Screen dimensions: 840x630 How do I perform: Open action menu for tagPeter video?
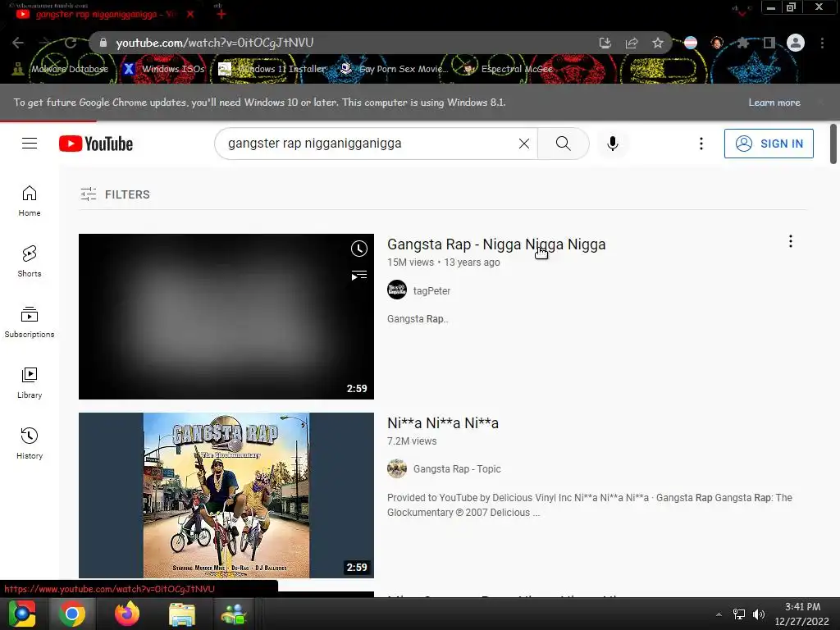[790, 241]
